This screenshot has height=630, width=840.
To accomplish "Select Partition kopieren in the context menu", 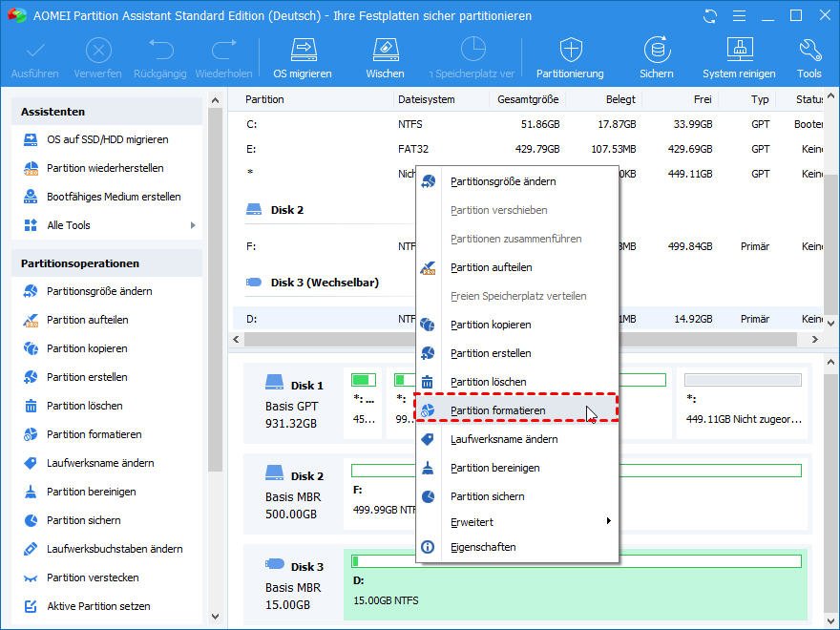I will (517, 325).
